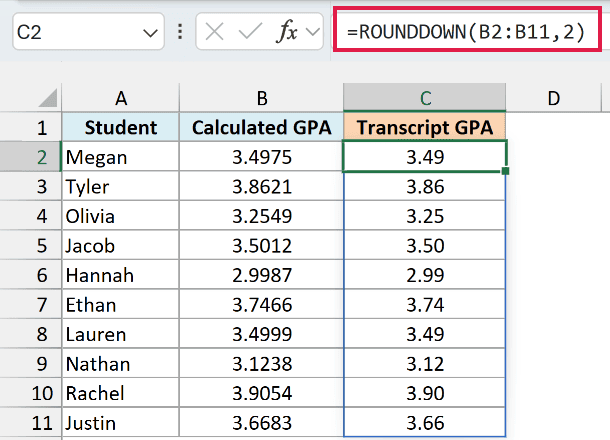This screenshot has height=440, width=610.
Task: Select Transcript GPA value 2.99
Action: (425, 275)
